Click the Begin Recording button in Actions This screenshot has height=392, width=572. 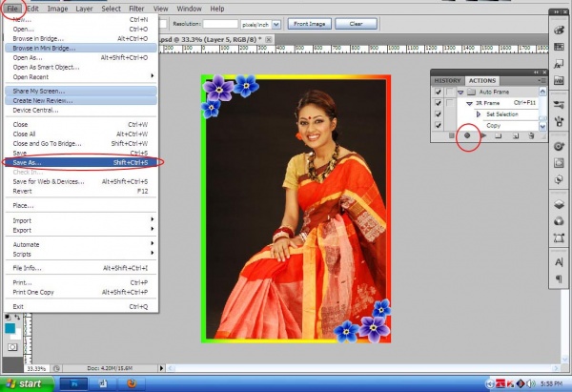(468, 136)
